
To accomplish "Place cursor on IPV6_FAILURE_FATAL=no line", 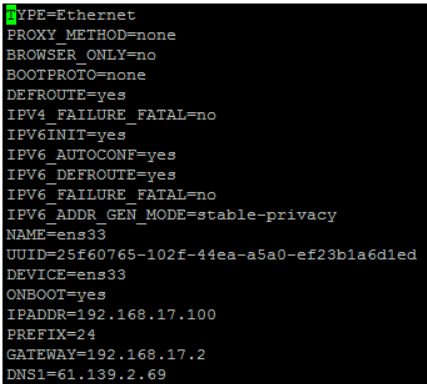I will pyautogui.click(x=111, y=195).
